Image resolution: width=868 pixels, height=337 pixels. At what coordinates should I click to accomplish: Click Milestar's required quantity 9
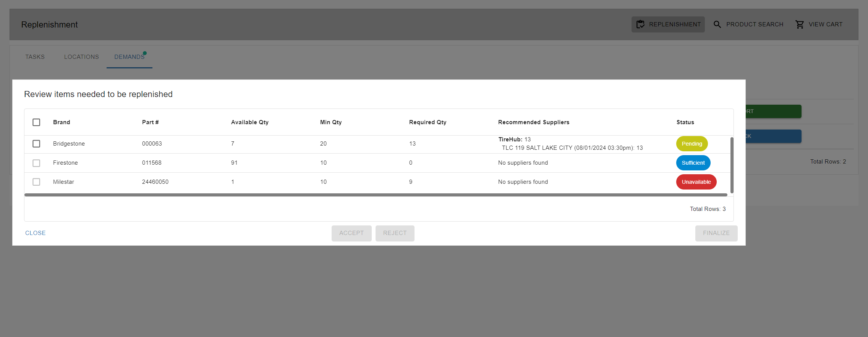(x=411, y=182)
